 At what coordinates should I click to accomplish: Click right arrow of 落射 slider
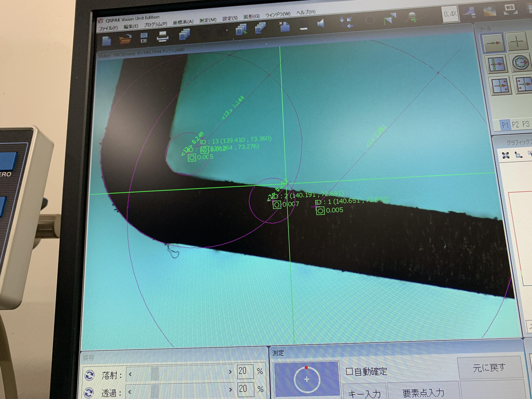[x=230, y=372]
